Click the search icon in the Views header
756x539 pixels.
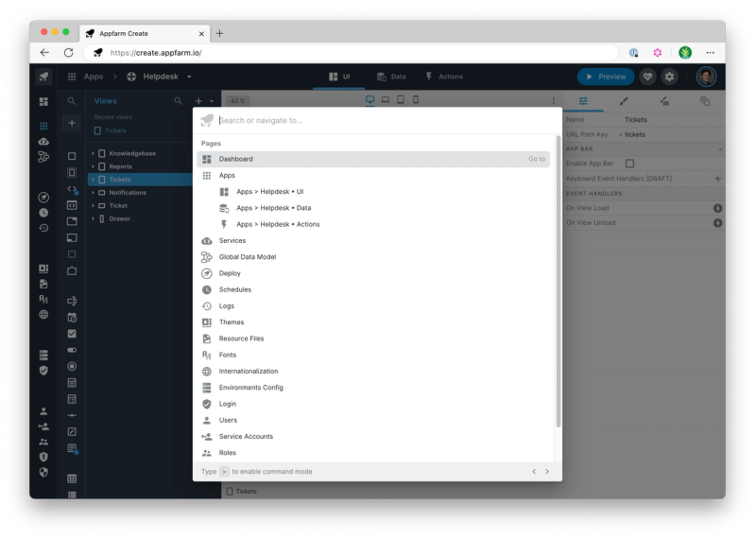(x=178, y=101)
